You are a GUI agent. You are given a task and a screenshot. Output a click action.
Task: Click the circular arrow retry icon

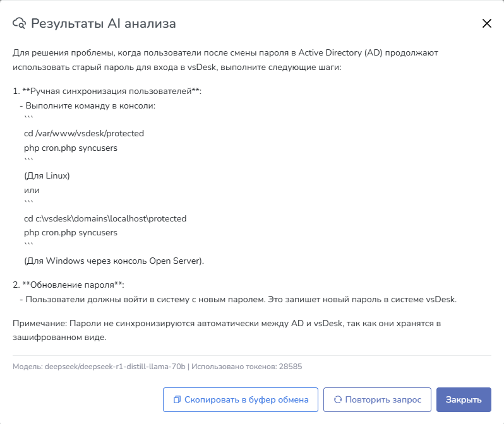coord(337,399)
